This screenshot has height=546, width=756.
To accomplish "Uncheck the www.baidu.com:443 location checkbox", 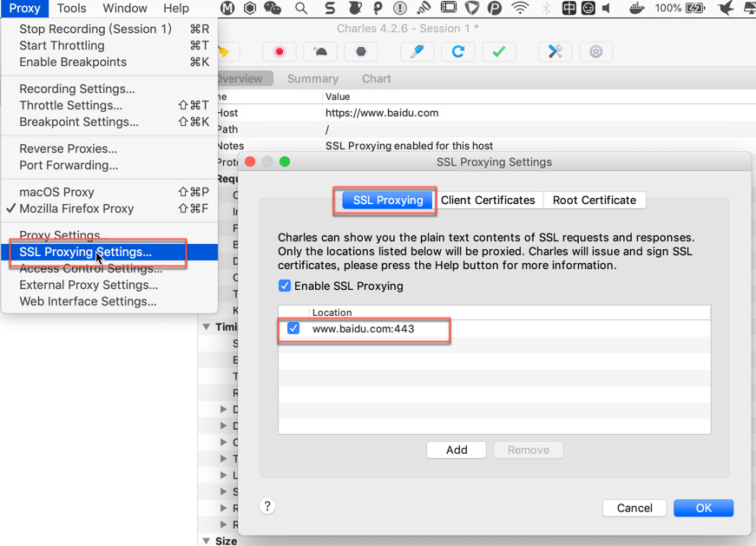I will point(293,328).
